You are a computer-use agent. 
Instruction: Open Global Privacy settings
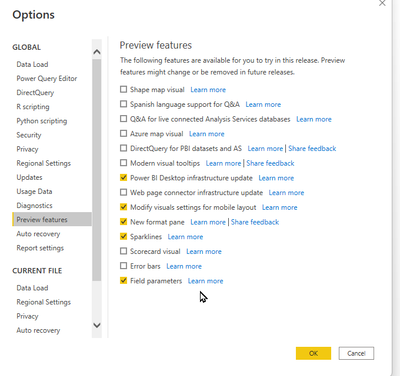coord(27,149)
